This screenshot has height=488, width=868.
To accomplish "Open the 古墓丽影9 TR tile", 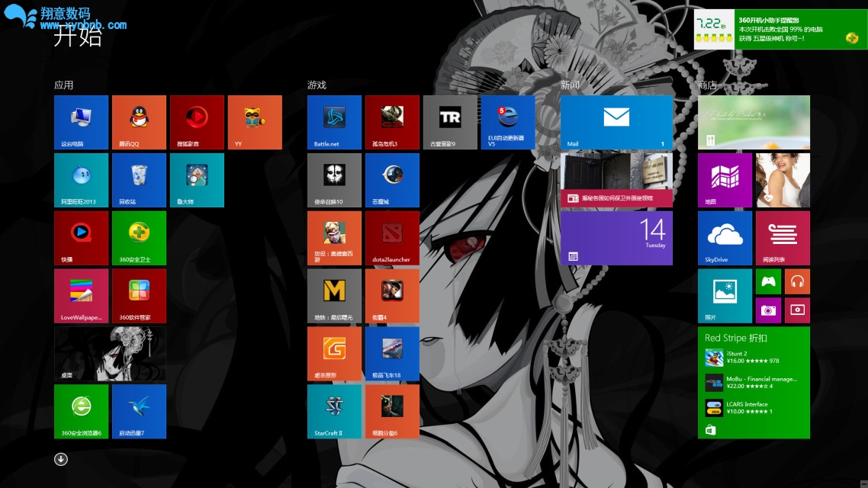I will click(450, 122).
